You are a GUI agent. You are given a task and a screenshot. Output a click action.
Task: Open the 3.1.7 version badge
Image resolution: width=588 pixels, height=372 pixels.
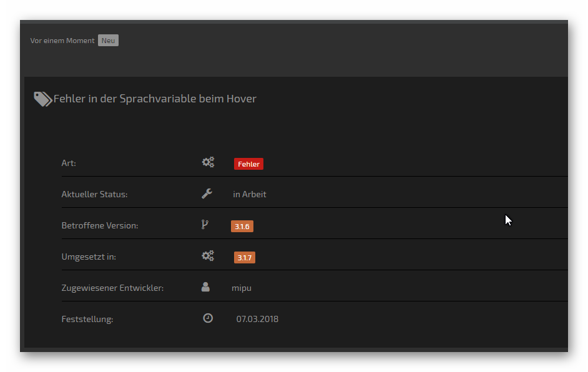pyautogui.click(x=245, y=258)
